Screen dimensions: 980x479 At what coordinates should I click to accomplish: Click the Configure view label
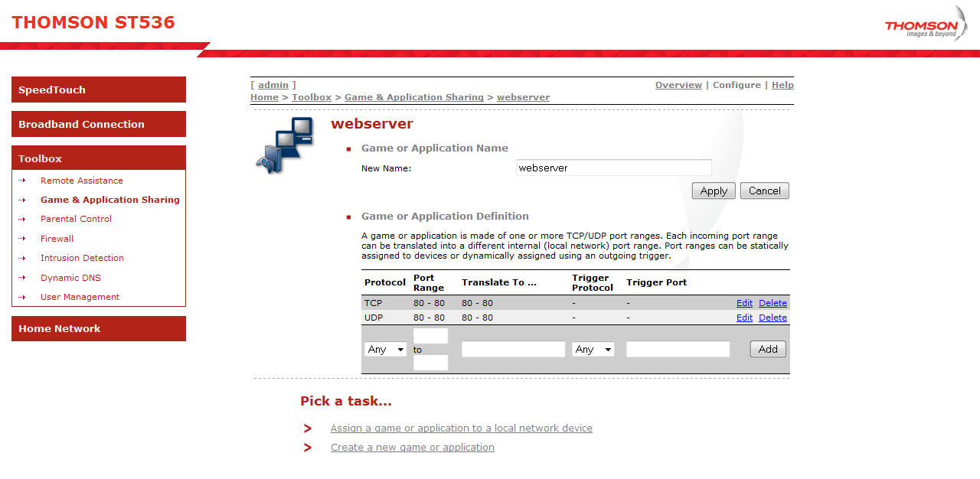[737, 85]
